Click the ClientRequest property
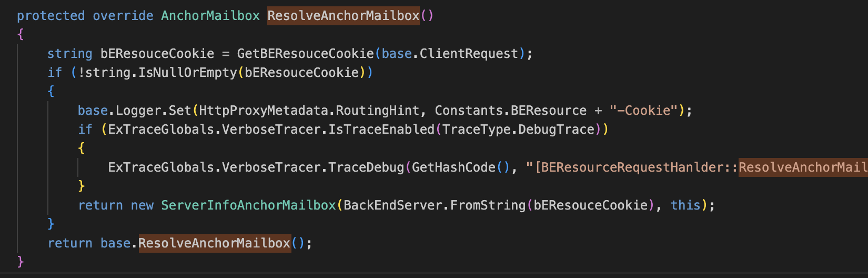Image resolution: width=868 pixels, height=278 pixels. 469,54
